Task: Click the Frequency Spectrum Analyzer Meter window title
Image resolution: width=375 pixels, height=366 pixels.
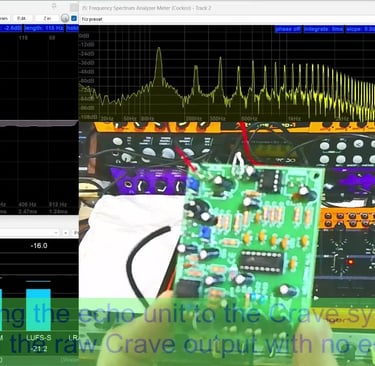Action: [146, 7]
